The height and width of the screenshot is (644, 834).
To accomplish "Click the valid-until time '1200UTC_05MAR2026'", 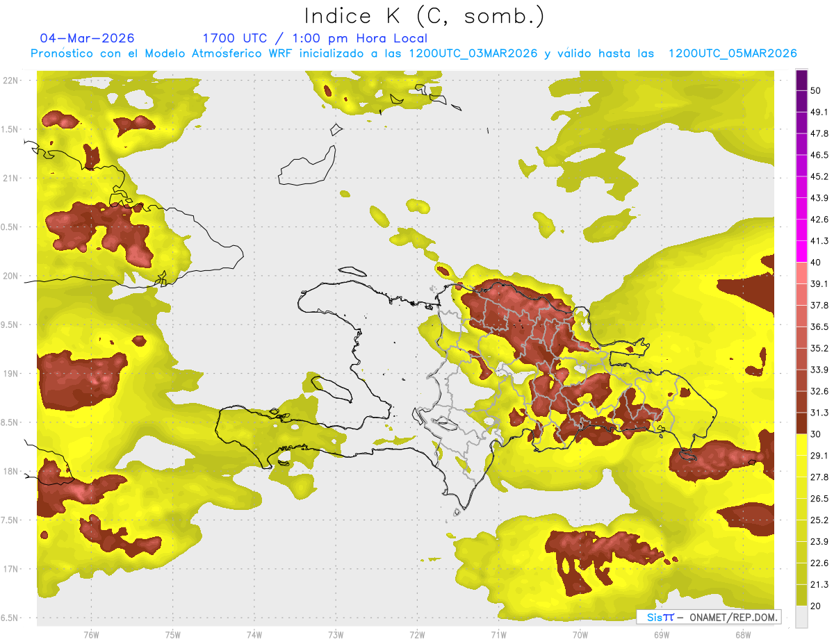I will (733, 53).
